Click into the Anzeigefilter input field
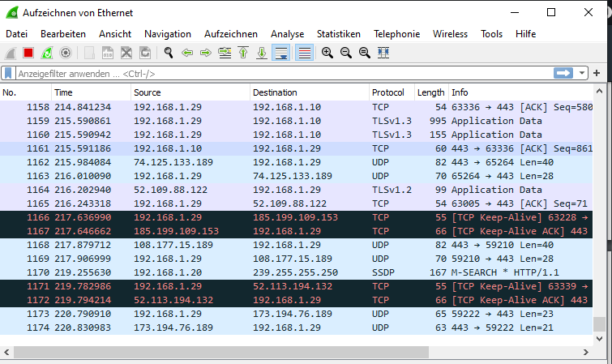The width and height of the screenshot is (612, 364). 285,74
